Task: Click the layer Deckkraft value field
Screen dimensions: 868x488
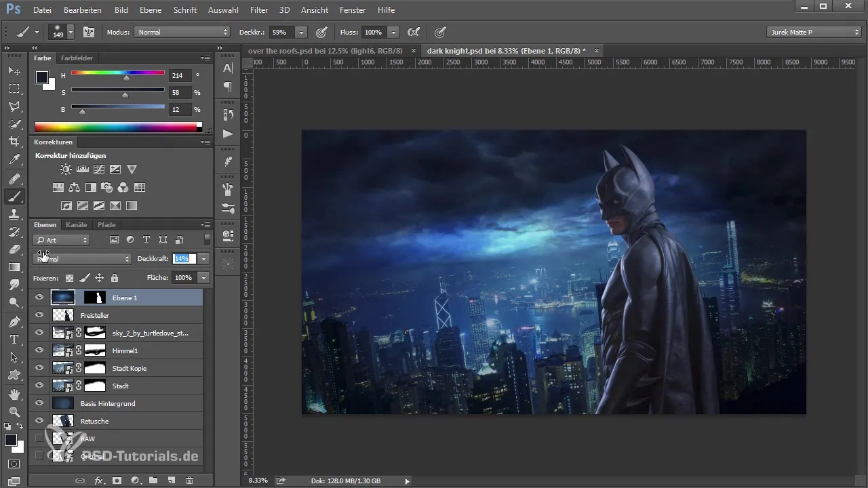Action: point(184,259)
